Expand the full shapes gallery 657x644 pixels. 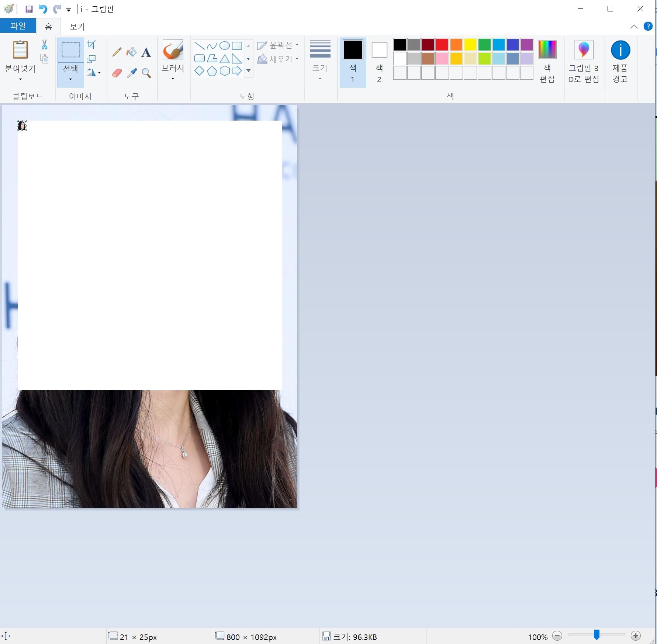pyautogui.click(x=248, y=71)
